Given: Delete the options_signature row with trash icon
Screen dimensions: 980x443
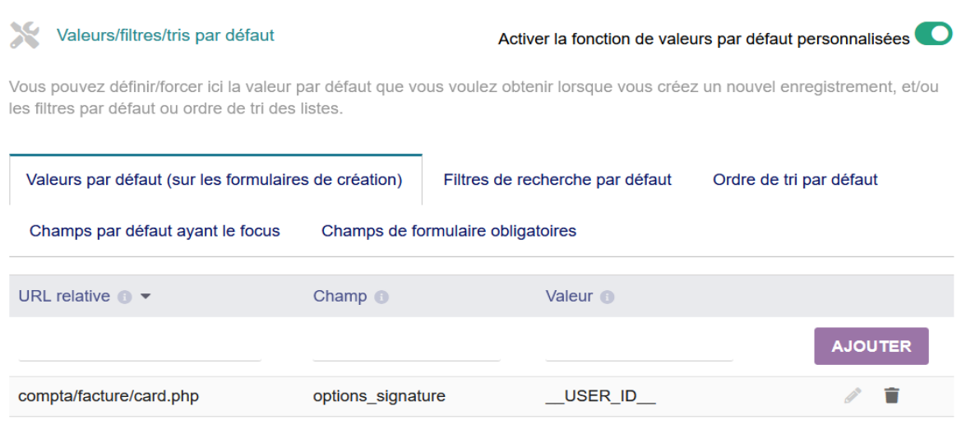Looking at the screenshot, I should click(891, 395).
